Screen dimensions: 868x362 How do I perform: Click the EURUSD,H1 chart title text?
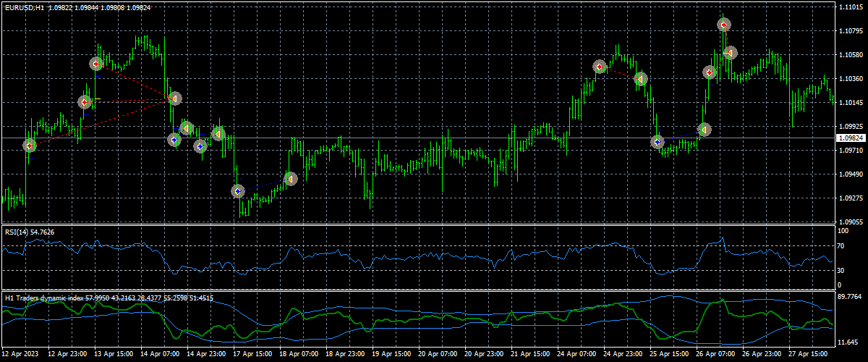pyautogui.click(x=24, y=7)
